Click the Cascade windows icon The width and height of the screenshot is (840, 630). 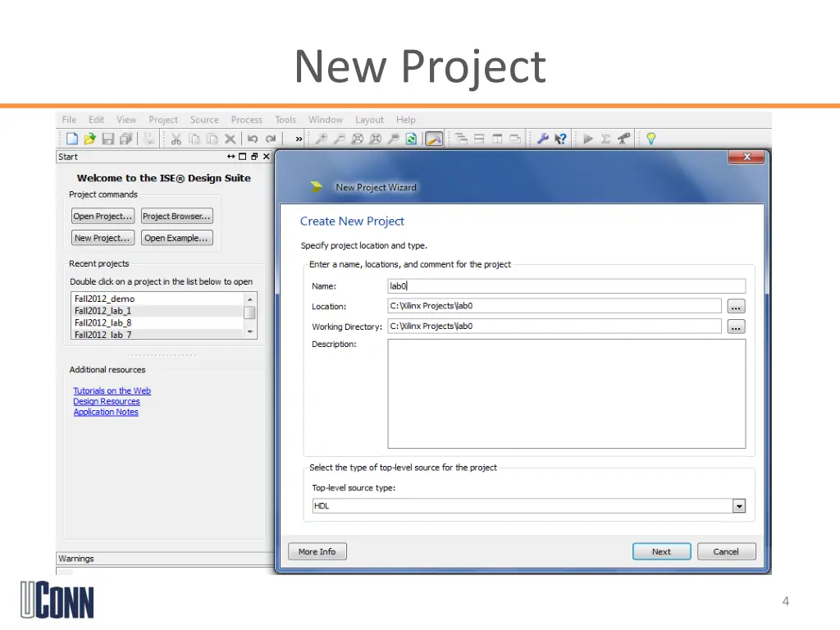tap(461, 139)
